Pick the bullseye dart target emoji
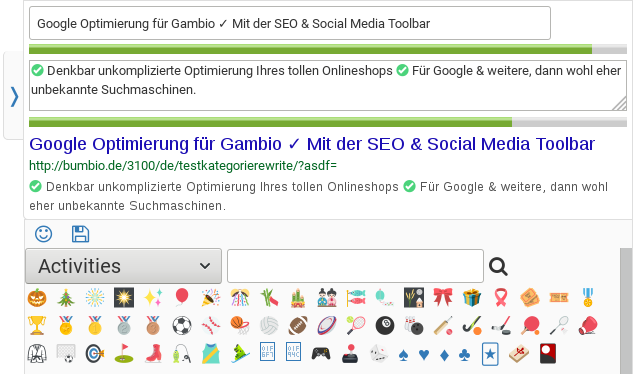The width and height of the screenshot is (633, 374). 95,354
